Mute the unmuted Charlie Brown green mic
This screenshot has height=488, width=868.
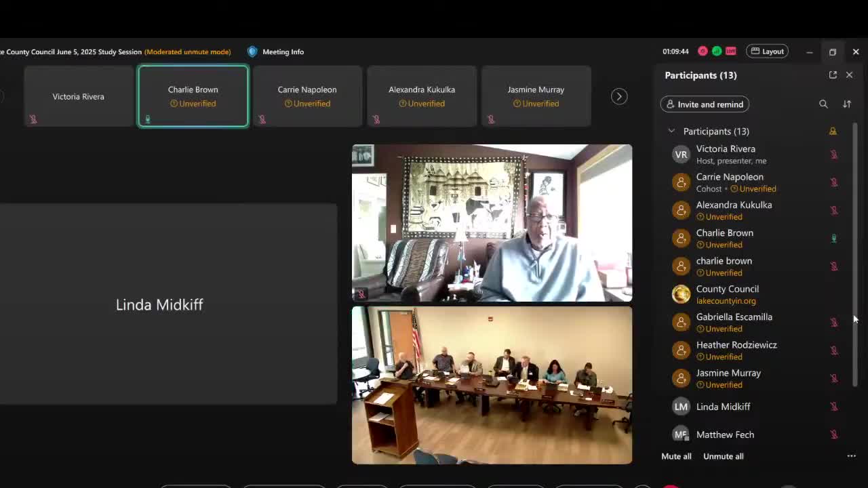[x=834, y=239]
